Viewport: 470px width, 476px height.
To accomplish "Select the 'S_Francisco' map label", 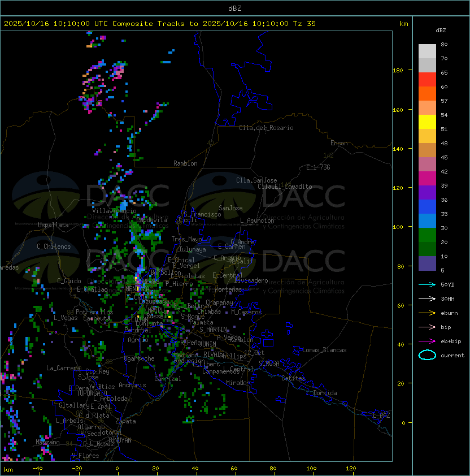I will coord(202,214).
